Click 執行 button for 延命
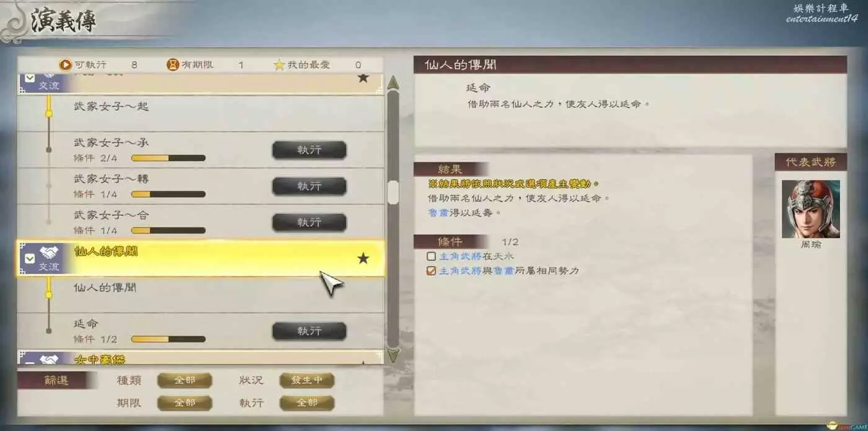The height and width of the screenshot is (431, 868). pyautogui.click(x=309, y=331)
